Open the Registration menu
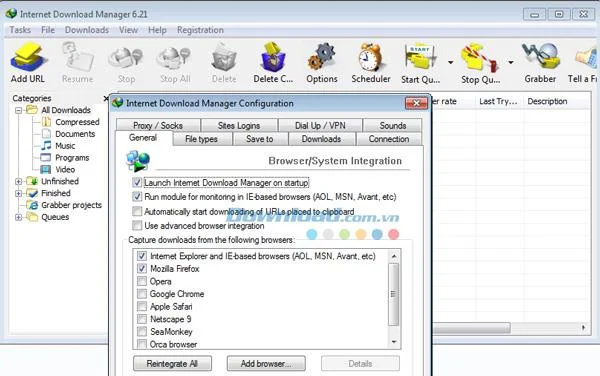 [200, 30]
